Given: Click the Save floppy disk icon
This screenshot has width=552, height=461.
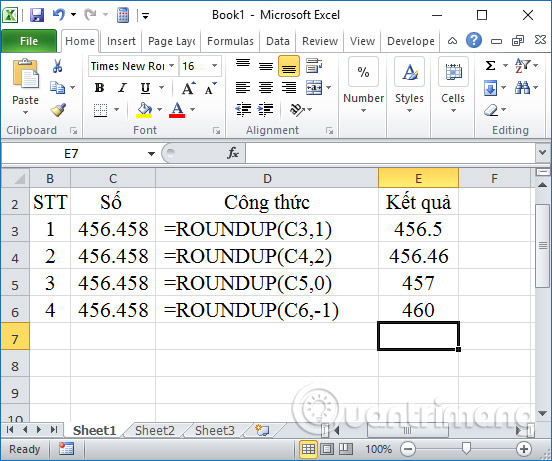Looking at the screenshot, I should tap(37, 15).
